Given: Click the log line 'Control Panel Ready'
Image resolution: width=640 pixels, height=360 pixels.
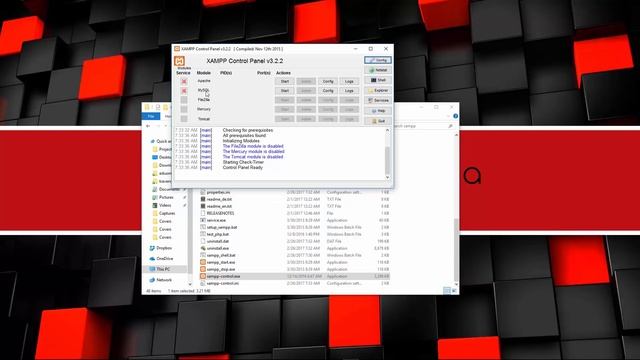Looking at the screenshot, I should tap(242, 167).
